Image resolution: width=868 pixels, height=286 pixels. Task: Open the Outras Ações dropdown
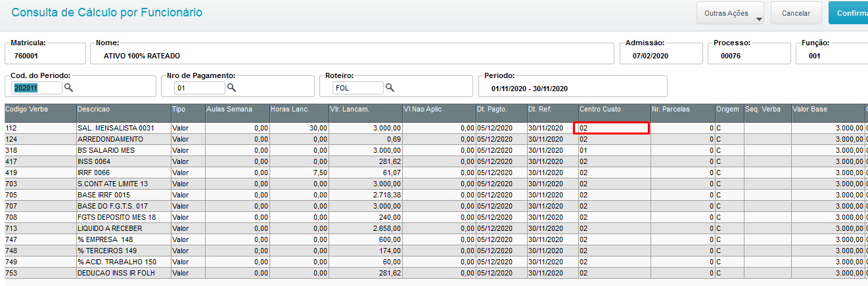730,13
